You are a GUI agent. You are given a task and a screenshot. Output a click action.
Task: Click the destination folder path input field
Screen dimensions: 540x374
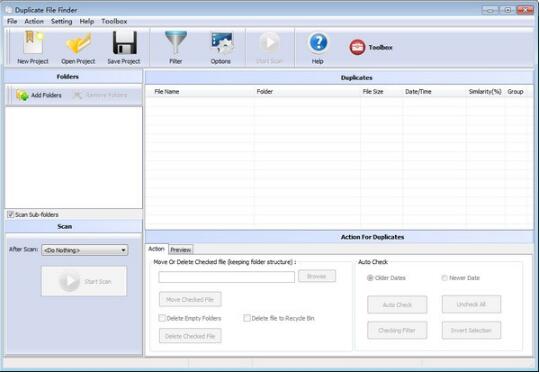(227, 277)
